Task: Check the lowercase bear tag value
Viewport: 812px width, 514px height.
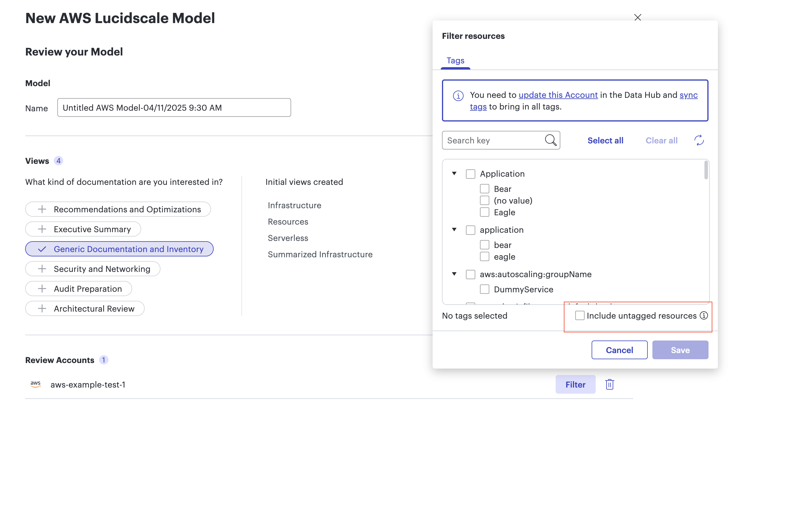Action: (485, 245)
